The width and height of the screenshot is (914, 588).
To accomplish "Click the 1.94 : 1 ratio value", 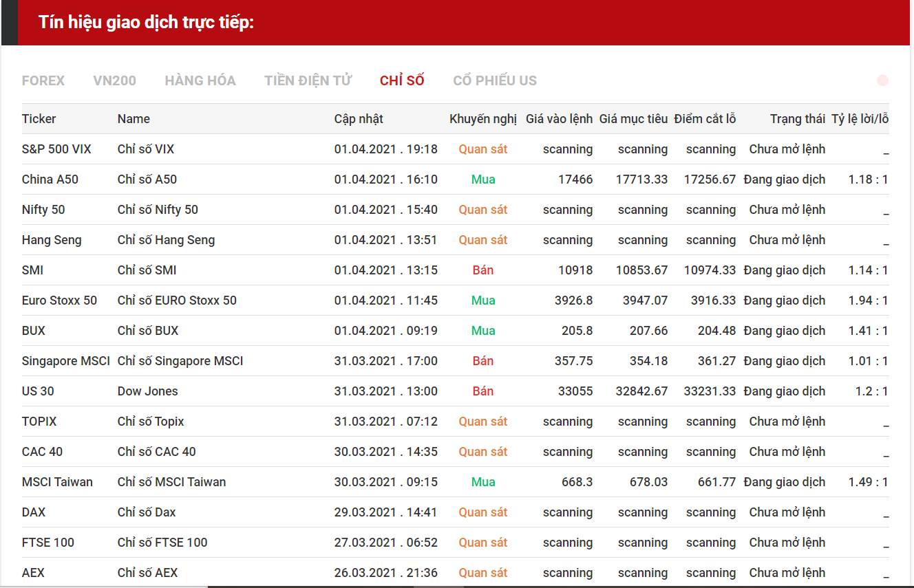I will pyautogui.click(x=869, y=301).
